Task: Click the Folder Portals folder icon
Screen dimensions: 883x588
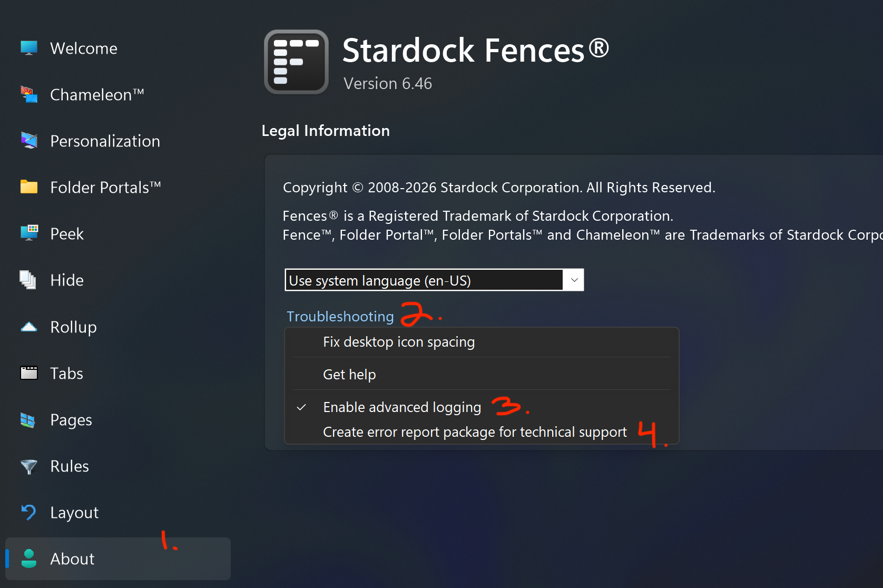Action: (x=29, y=187)
